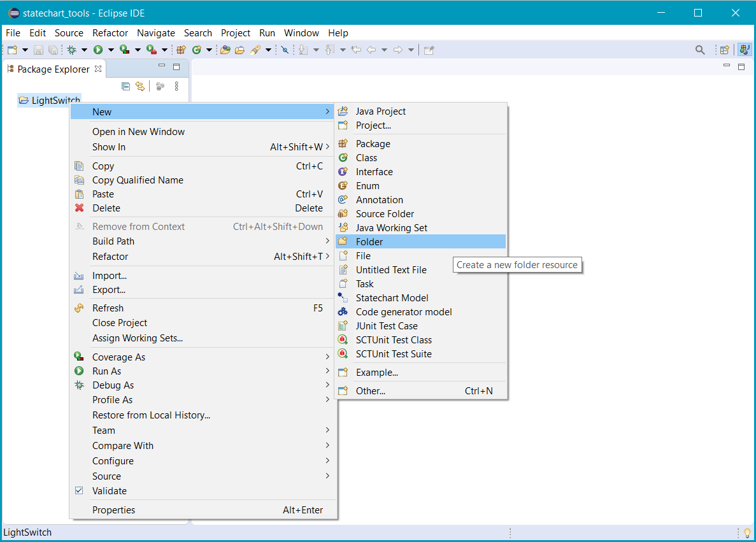Viewport: 756px width, 542px height.
Task: Maximize the Package Explorer view
Action: point(176,66)
